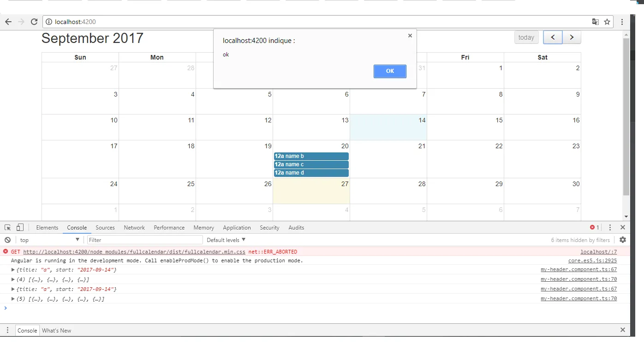Click the core.es5.js:2925 source link
The height and width of the screenshot is (351, 644).
592,260
